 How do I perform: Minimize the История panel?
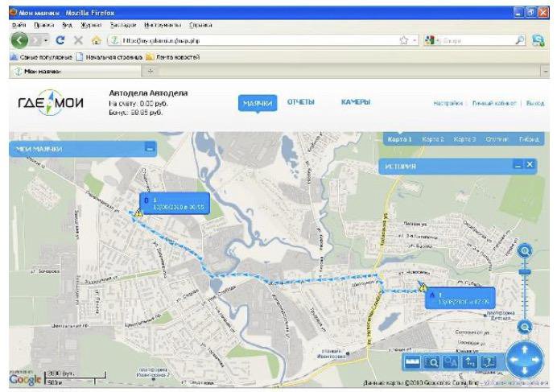(518, 165)
